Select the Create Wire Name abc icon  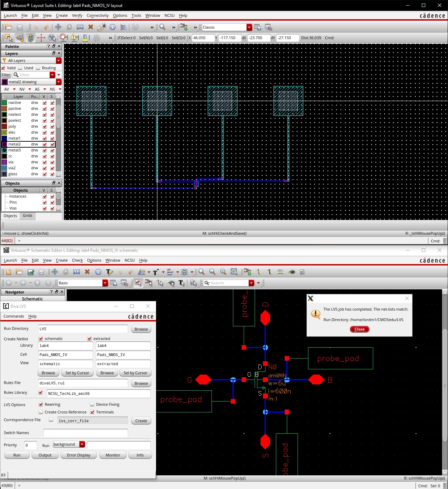(x=280, y=272)
